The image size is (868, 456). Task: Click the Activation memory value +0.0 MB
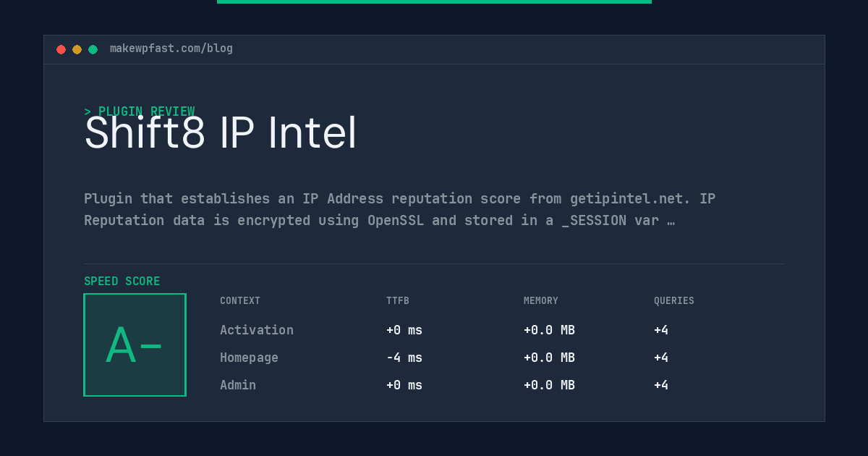pyautogui.click(x=549, y=330)
